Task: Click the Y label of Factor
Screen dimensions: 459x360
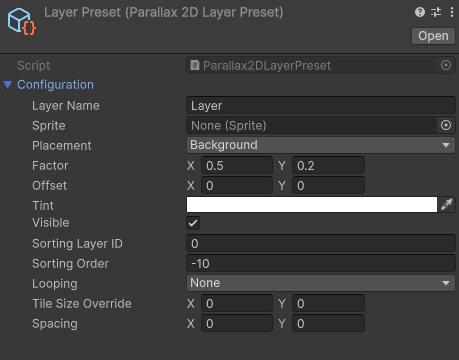Action: 282,166
